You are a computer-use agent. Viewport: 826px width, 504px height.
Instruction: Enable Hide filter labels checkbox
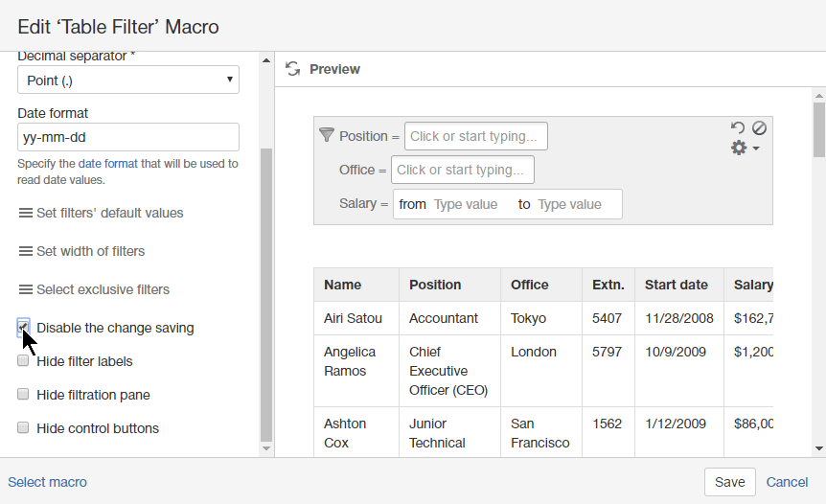pyautogui.click(x=23, y=361)
